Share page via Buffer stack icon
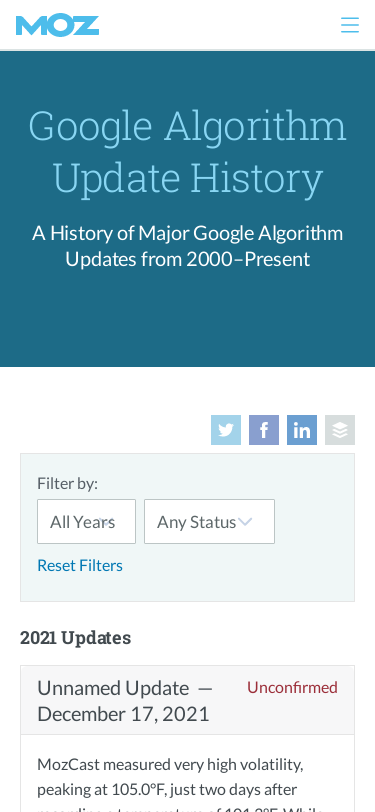375x812 pixels. (340, 430)
